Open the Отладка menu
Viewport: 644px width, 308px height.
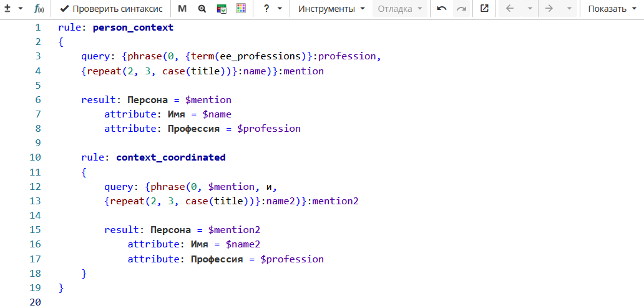(400, 9)
